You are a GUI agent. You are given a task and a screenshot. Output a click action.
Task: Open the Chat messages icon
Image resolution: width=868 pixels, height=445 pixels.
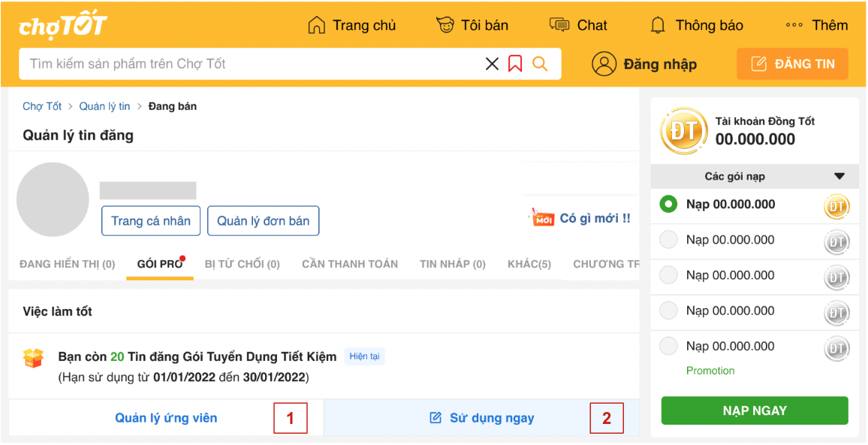click(x=559, y=26)
